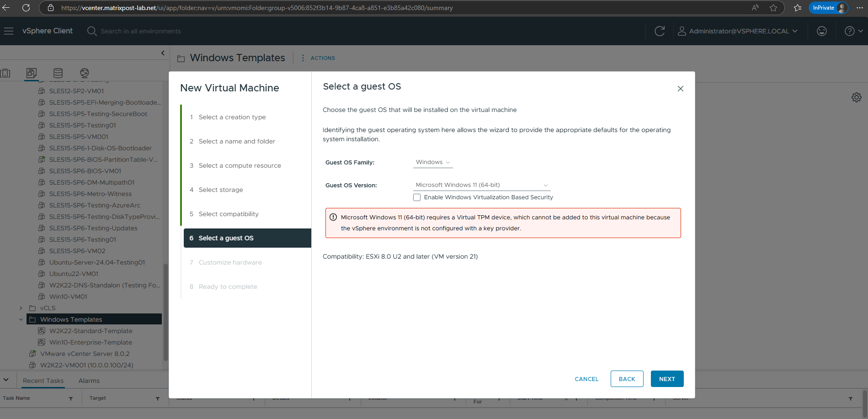The width and height of the screenshot is (868, 419).
Task: Open the help question mark menu
Action: [x=854, y=31]
